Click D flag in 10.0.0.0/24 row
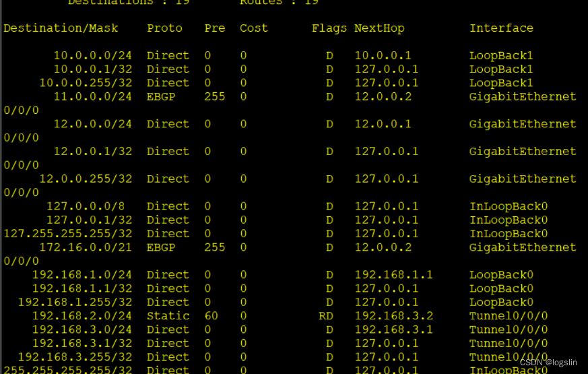The width and height of the screenshot is (588, 374). click(329, 55)
